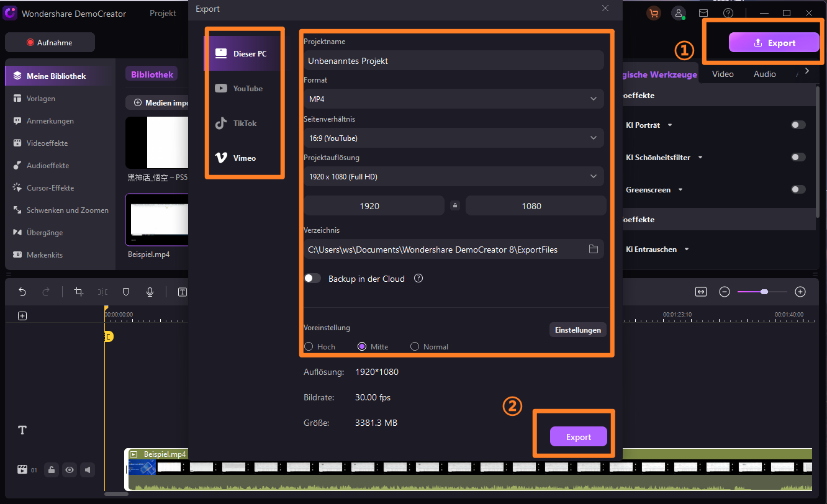
Task: Click the microphone voiceover icon
Action: [x=150, y=292]
